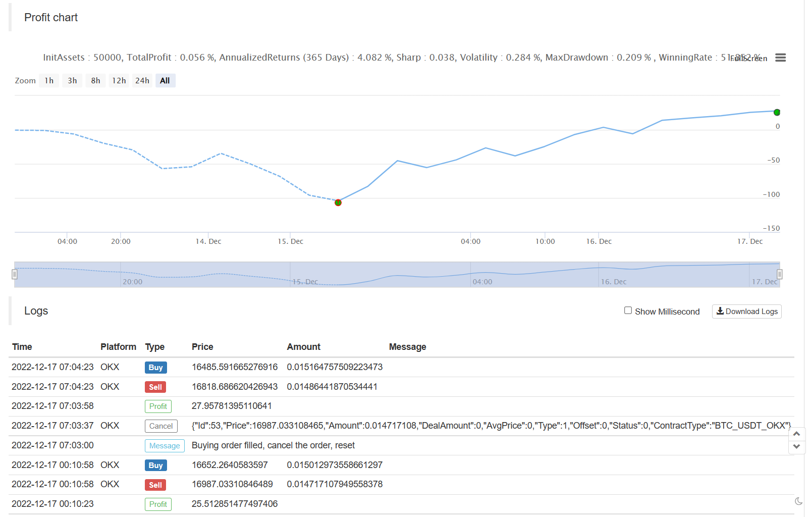
Task: Click the download icon on Download Logs
Action: click(720, 311)
